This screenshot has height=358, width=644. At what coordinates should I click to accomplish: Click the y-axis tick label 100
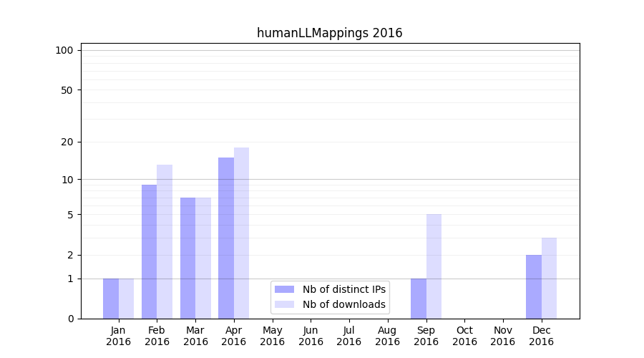coord(64,50)
